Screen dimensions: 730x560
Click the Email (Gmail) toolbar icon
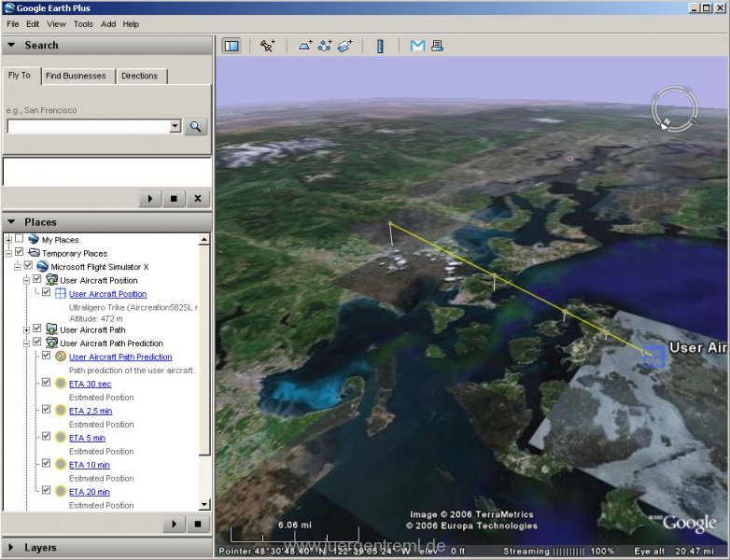click(417, 46)
